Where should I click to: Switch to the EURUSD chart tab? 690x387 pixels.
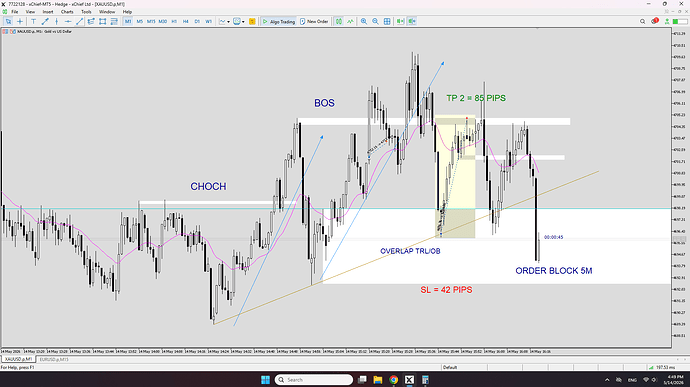(x=54, y=359)
